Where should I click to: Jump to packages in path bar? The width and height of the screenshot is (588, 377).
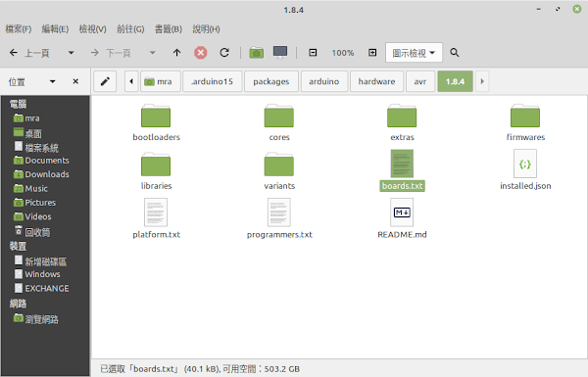(x=271, y=81)
